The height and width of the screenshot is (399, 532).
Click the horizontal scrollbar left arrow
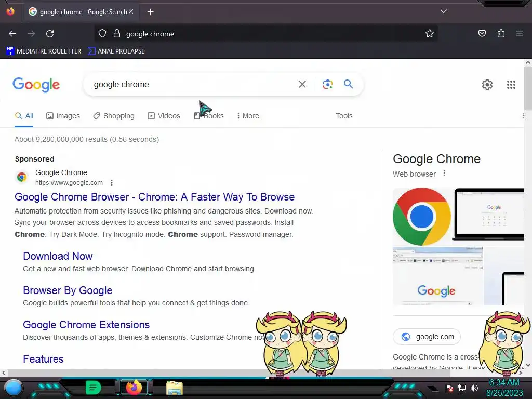click(4, 373)
